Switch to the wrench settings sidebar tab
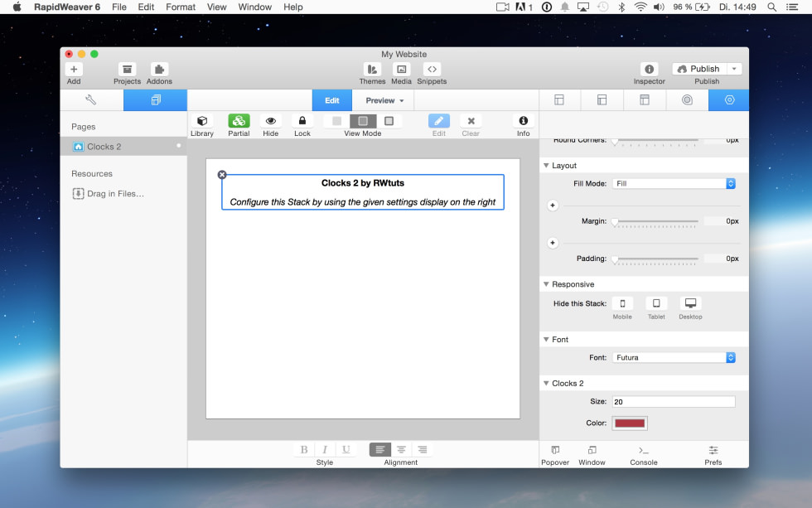 pos(91,100)
